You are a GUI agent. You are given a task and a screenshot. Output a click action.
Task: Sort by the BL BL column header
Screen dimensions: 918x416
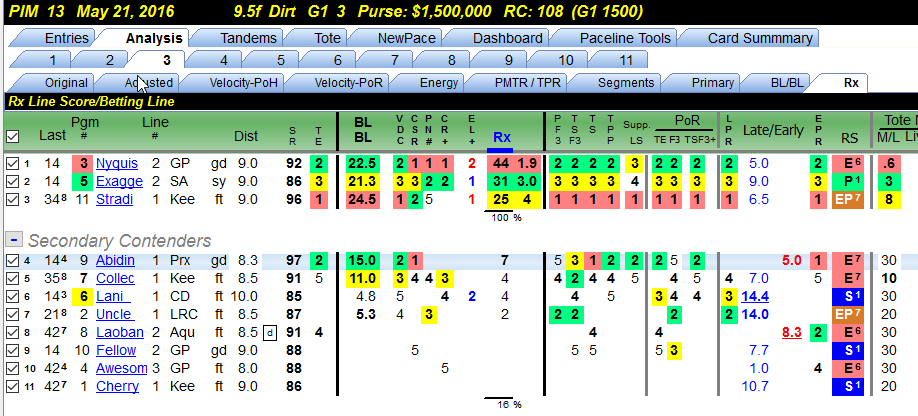point(363,130)
